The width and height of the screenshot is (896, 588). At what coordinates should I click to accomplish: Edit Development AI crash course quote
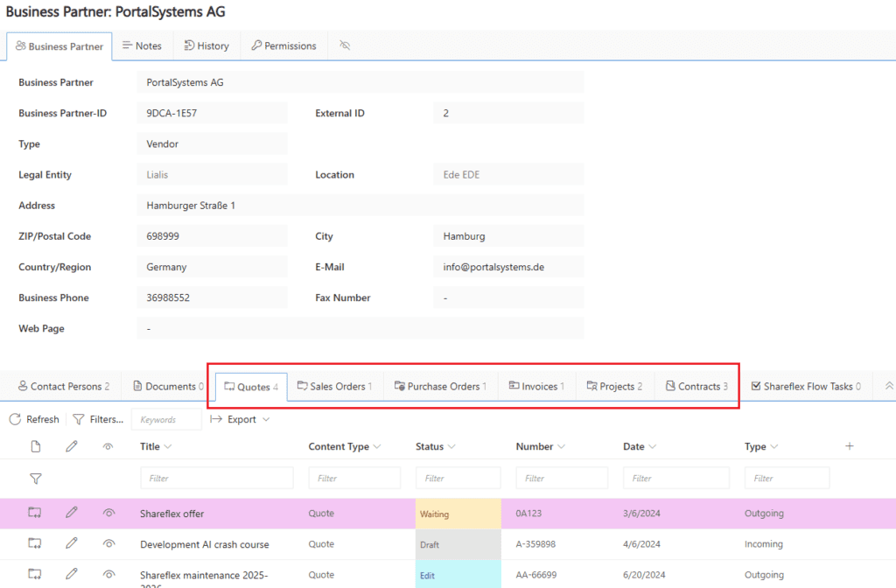coord(72,543)
